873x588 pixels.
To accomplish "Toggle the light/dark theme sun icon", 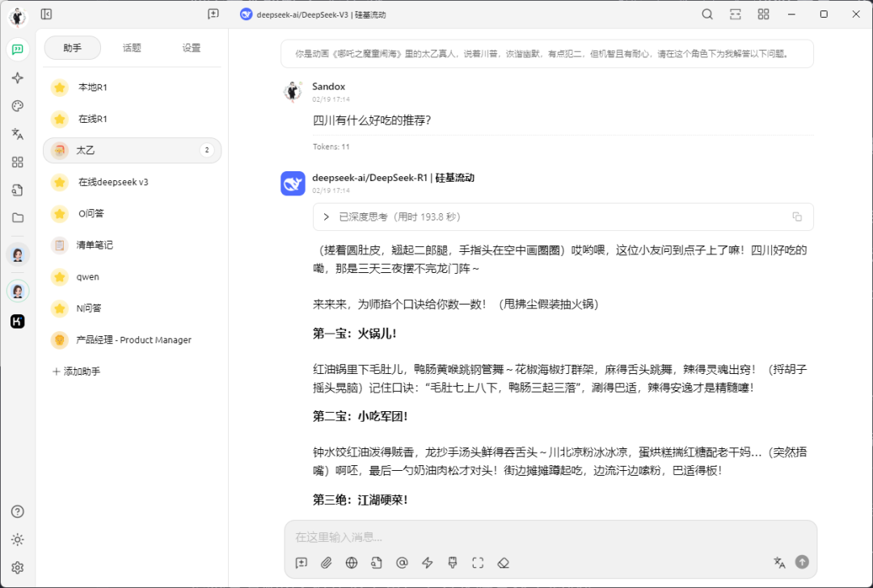I will pos(18,540).
